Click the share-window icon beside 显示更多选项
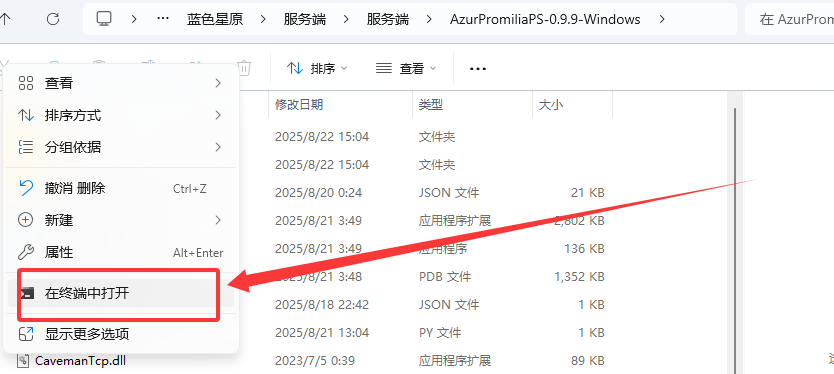 click(26, 334)
